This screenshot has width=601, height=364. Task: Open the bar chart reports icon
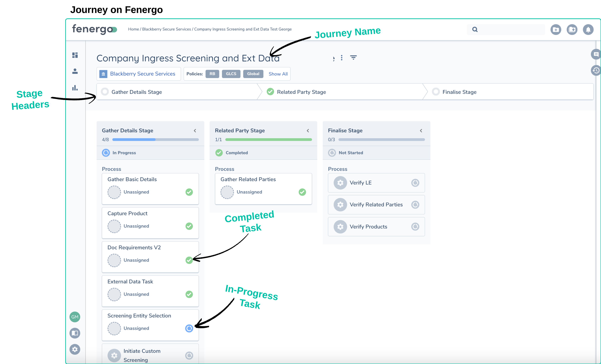(x=75, y=88)
